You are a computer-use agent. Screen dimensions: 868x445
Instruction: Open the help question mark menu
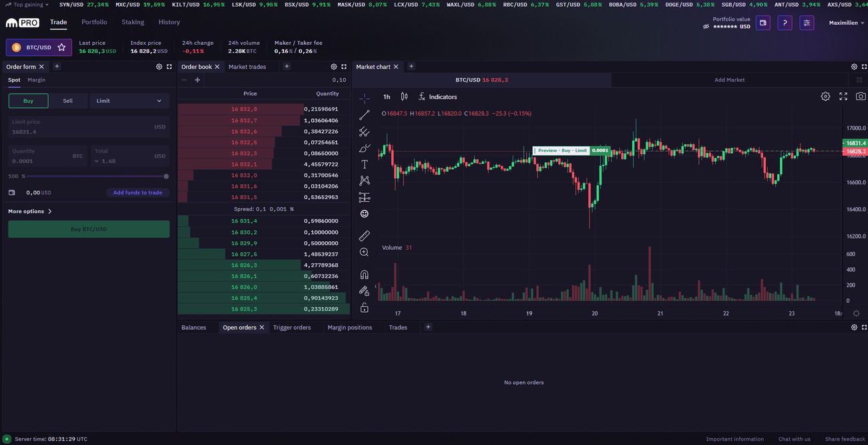[785, 23]
